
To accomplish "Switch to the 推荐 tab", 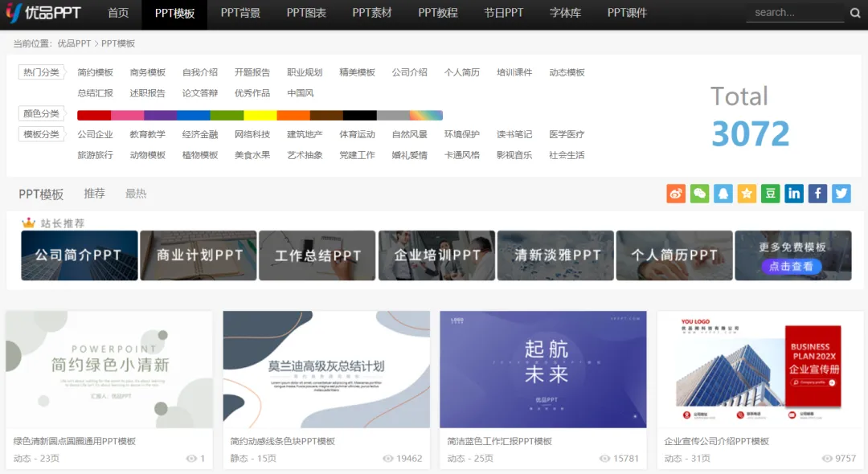I will click(x=94, y=194).
